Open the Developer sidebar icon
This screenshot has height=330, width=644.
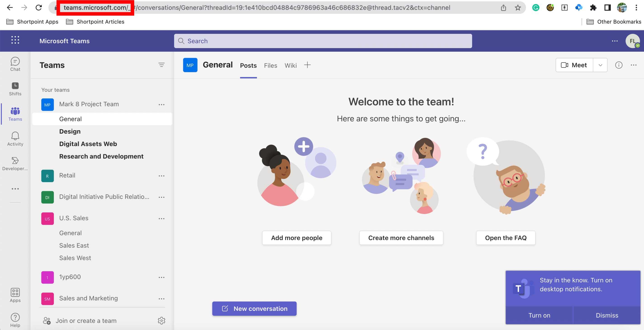(x=15, y=164)
